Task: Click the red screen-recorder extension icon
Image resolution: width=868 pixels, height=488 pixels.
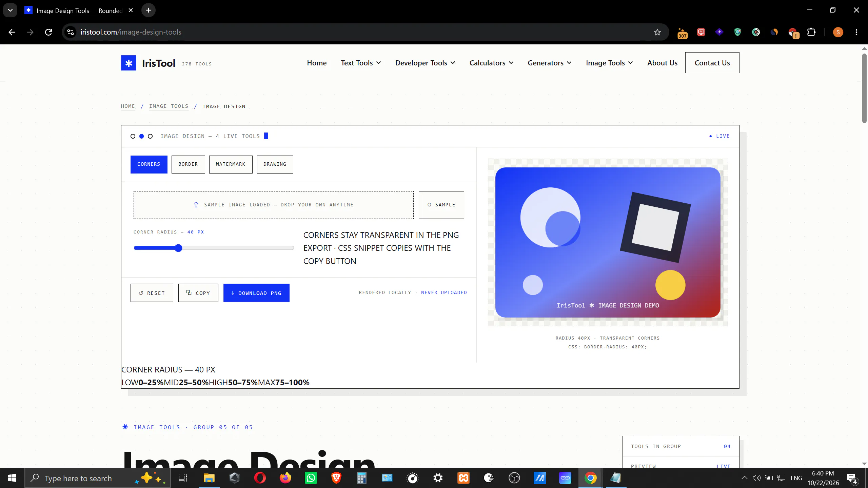Action: coord(701,32)
